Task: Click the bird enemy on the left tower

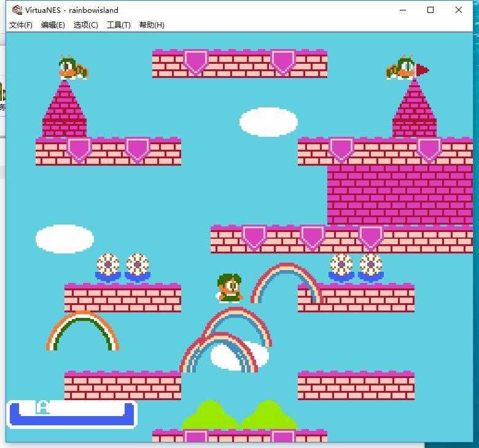Action: point(73,68)
